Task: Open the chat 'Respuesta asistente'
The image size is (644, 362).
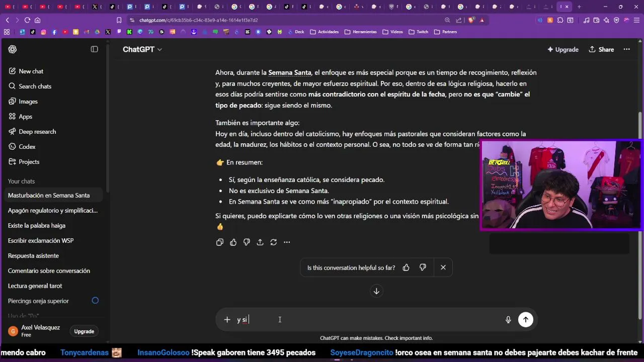Action: 53,256
